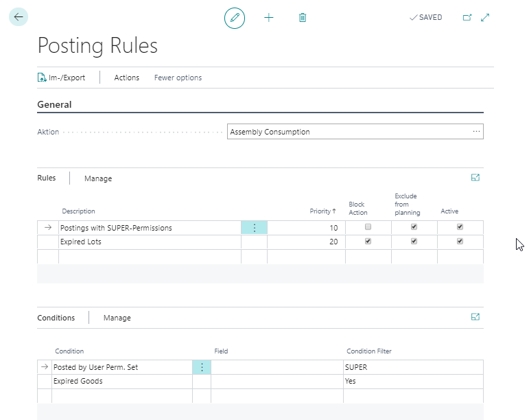
Task: Expand the Rules part with its icon
Action: pos(475,178)
